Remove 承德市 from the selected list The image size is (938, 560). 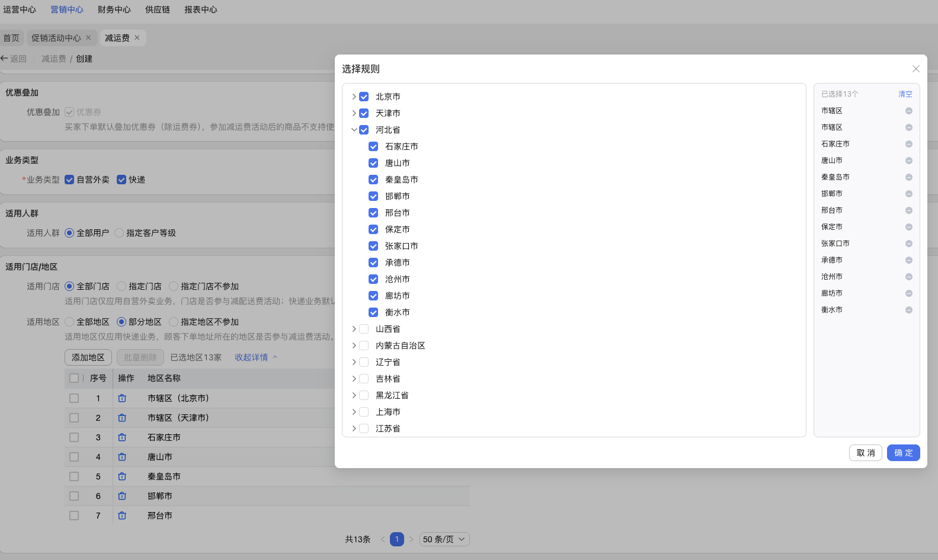click(x=908, y=260)
